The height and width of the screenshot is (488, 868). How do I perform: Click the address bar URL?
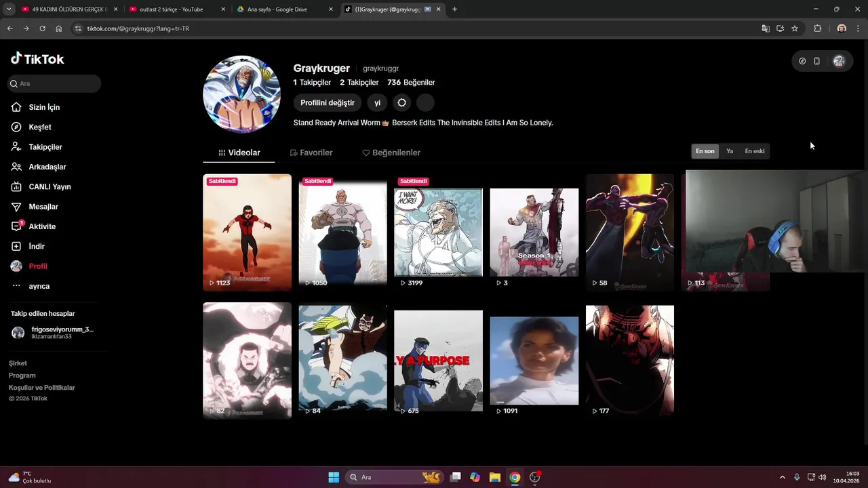[x=138, y=28]
